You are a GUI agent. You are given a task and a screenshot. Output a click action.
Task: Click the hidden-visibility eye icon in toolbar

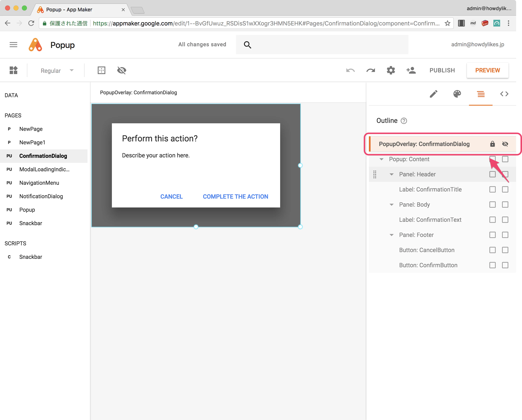tap(122, 70)
